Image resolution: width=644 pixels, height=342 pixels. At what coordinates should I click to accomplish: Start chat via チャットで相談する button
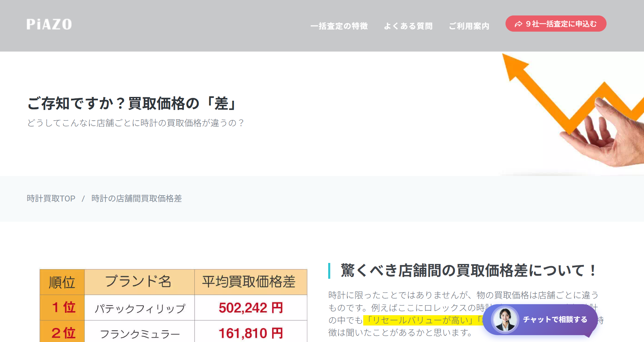point(555,320)
